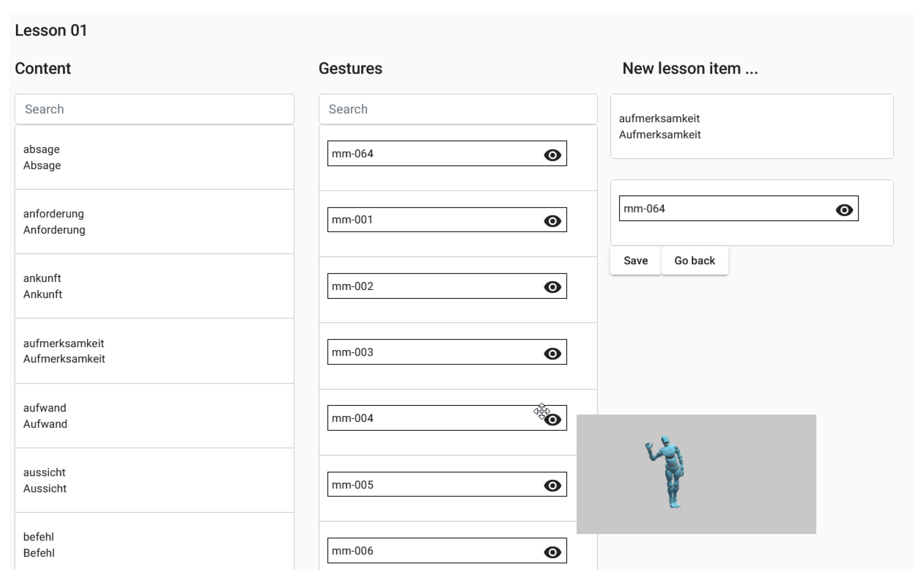924x584 pixels.
Task: Click the eye icon for mm-001
Action: 552,221
